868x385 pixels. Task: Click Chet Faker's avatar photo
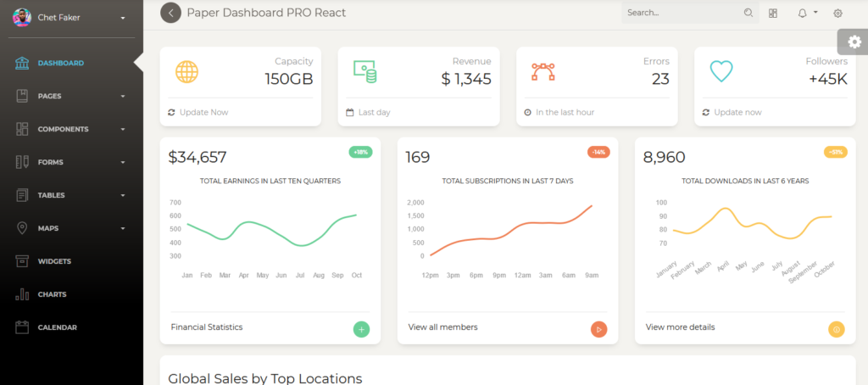tap(22, 18)
